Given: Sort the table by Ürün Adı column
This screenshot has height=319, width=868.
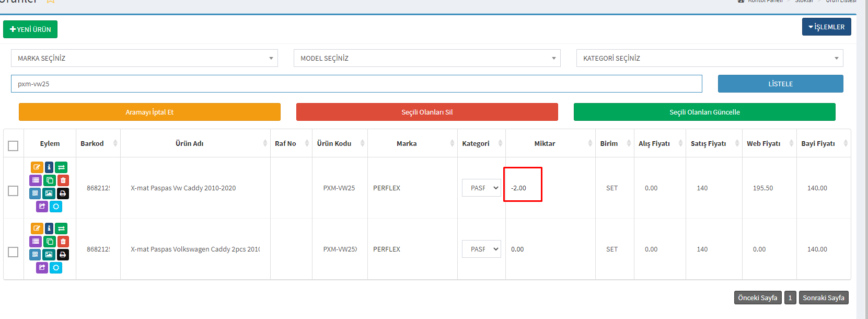Looking at the screenshot, I should point(190,143).
